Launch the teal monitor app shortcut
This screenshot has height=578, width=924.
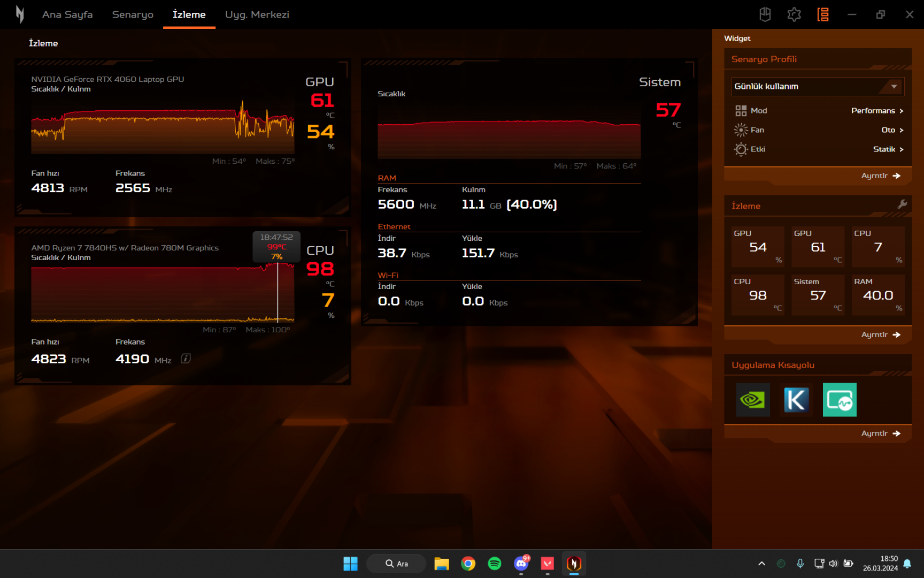(x=840, y=400)
